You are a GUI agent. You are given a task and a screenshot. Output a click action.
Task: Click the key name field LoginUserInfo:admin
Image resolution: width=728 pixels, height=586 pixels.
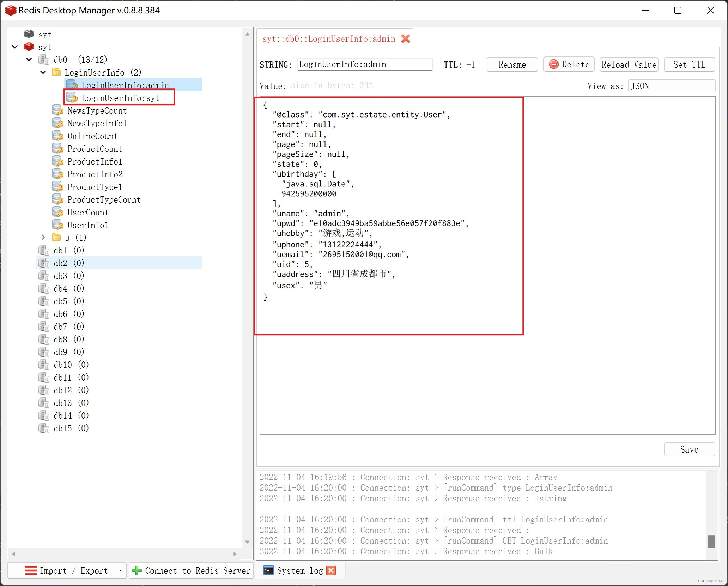coord(365,64)
